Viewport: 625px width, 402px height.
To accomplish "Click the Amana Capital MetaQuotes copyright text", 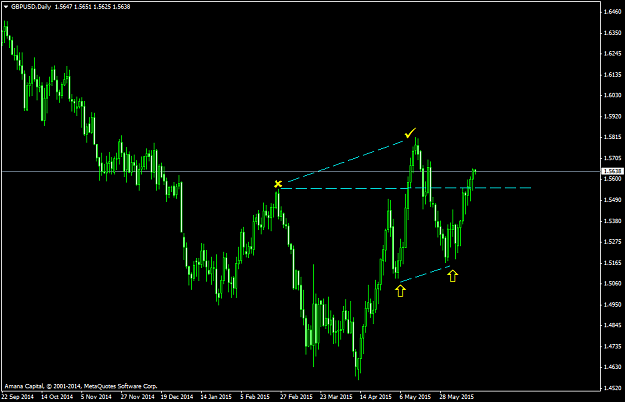I will (x=81, y=386).
